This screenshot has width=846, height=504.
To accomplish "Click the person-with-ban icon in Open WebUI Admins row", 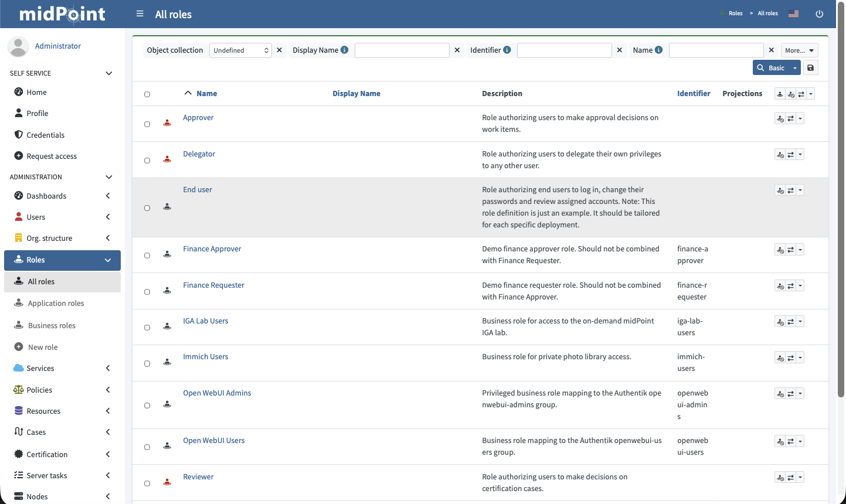I will click(780, 394).
